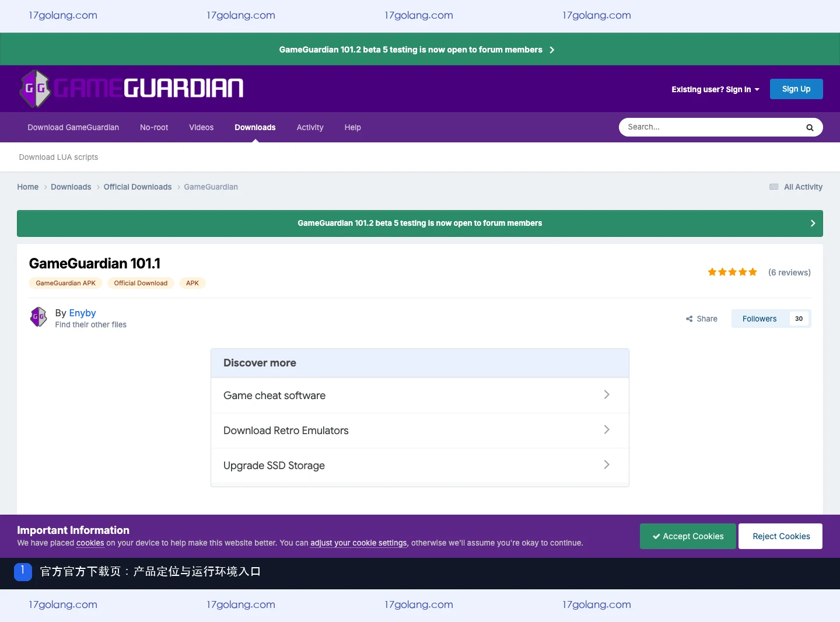Click the All Activity feed icon
Screen dimensions: 840x622
pos(774,187)
